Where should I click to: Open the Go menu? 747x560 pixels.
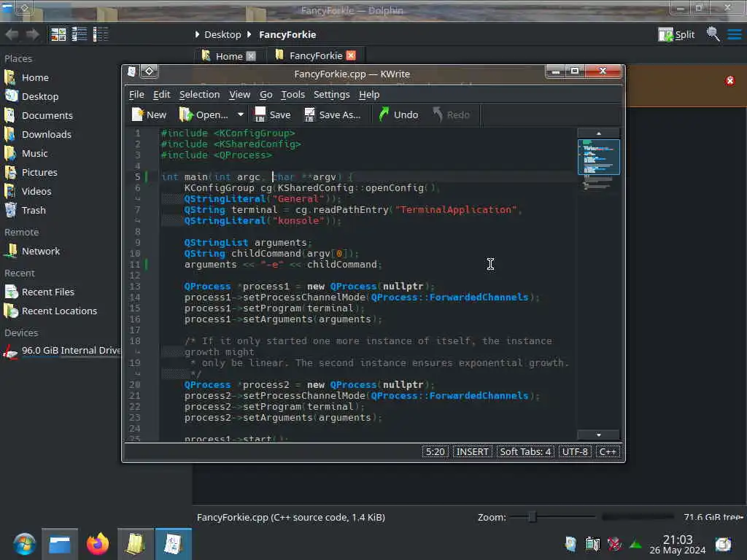(266, 94)
